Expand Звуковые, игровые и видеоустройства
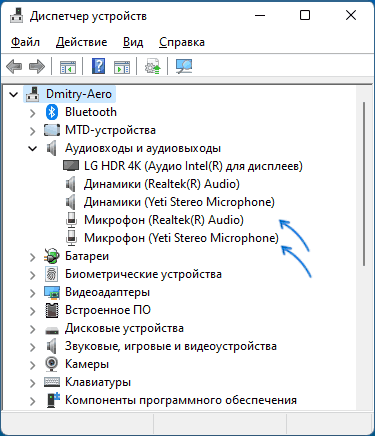Screen dimensions: 375x436 point(32,347)
